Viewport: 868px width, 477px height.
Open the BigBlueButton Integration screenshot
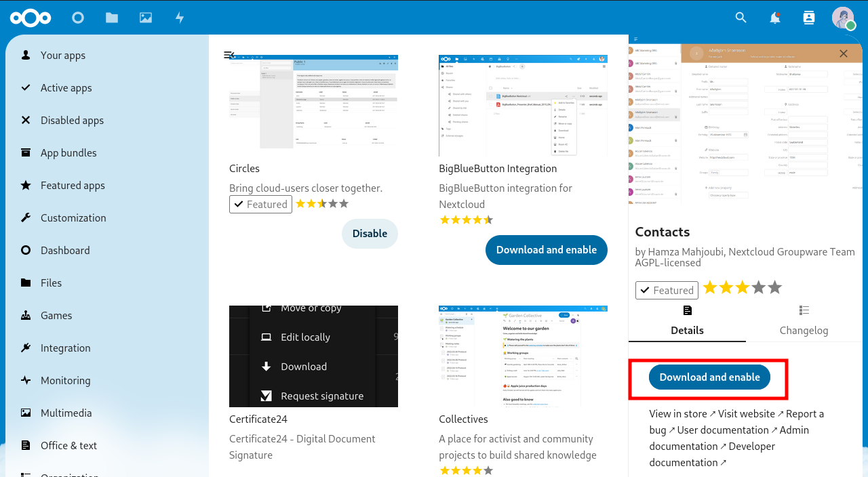tap(523, 106)
